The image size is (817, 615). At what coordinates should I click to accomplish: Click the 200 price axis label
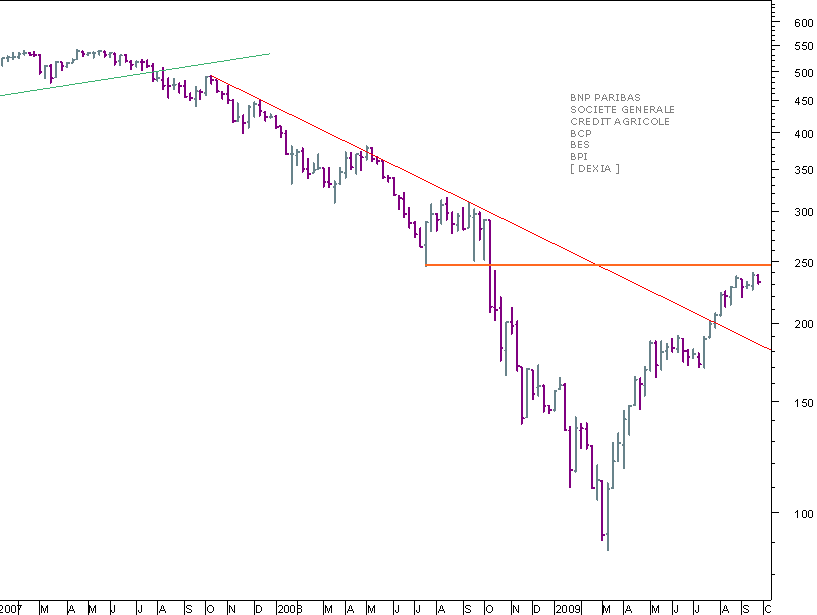point(803,324)
